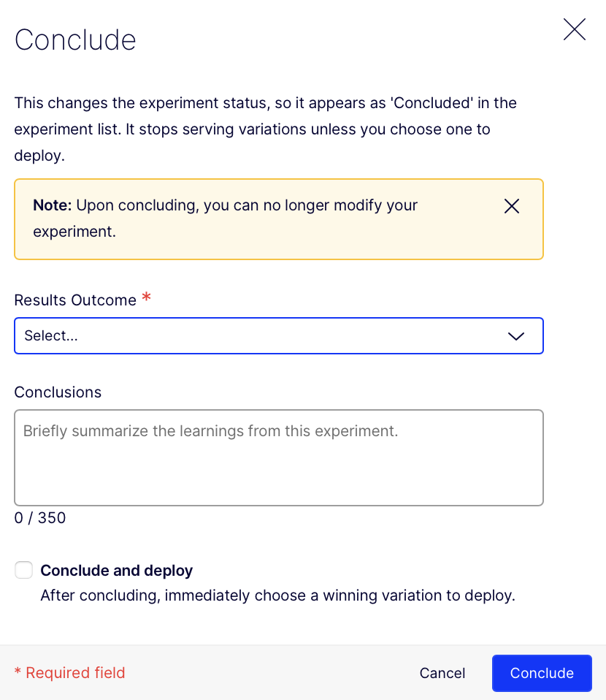
Task: Click the "* Required field" footer text
Action: click(70, 673)
